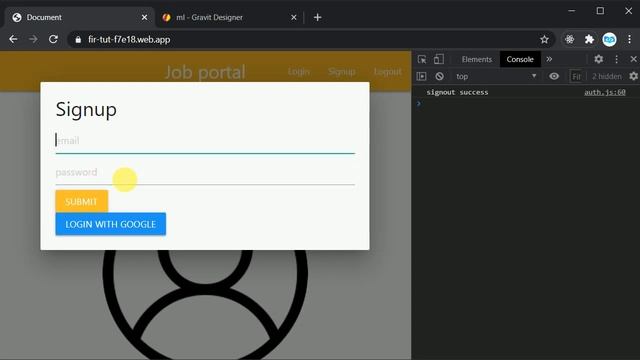Activate inspect element picker in DevTools
The width and height of the screenshot is (640, 360).
tap(422, 59)
